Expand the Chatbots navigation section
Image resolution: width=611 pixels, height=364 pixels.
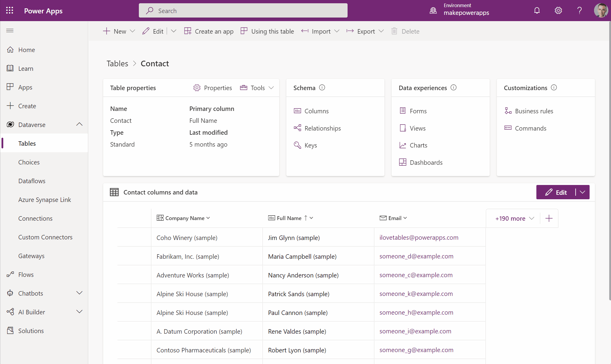[79, 293]
